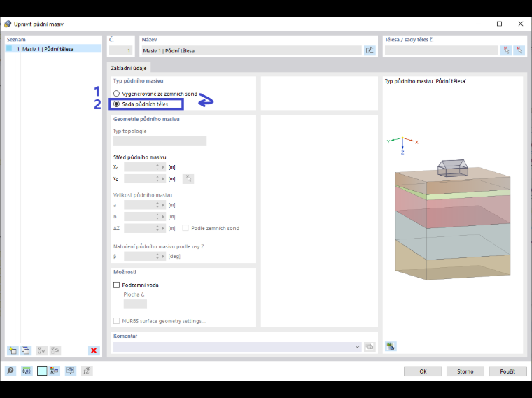The width and height of the screenshot is (532, 398).
Task: Open the arrow menu of the β rotation field
Action: point(163,256)
